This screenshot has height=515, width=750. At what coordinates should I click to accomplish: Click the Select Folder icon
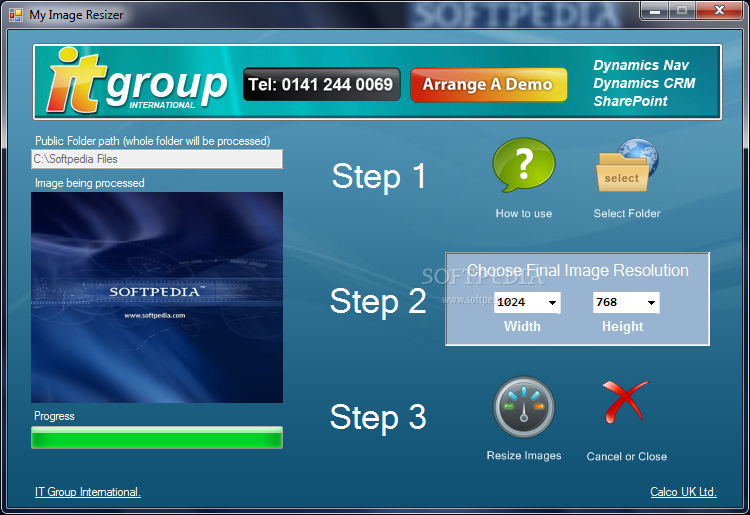(x=627, y=165)
